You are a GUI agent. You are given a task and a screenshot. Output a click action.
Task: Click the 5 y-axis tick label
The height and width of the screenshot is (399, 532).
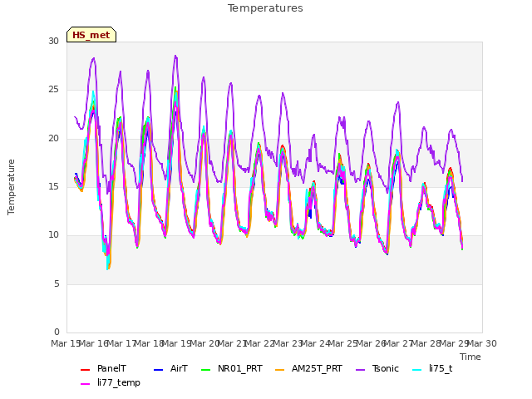pyautogui.click(x=57, y=284)
